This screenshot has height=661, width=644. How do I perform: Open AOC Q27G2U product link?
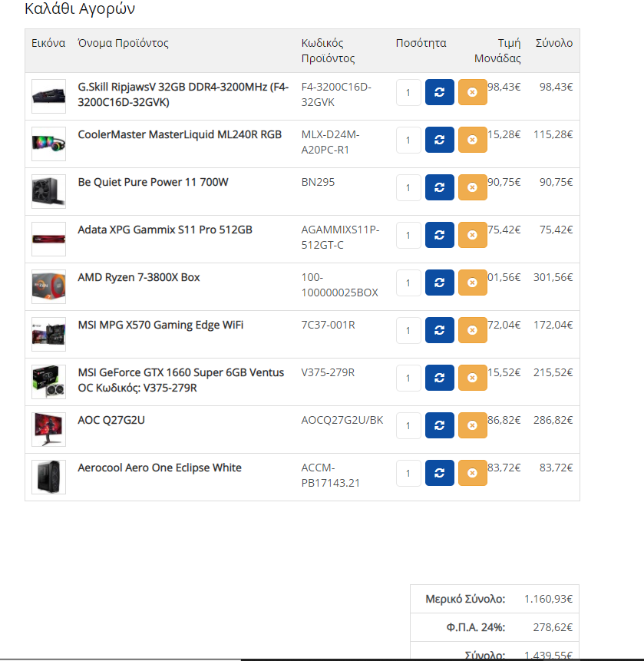111,420
